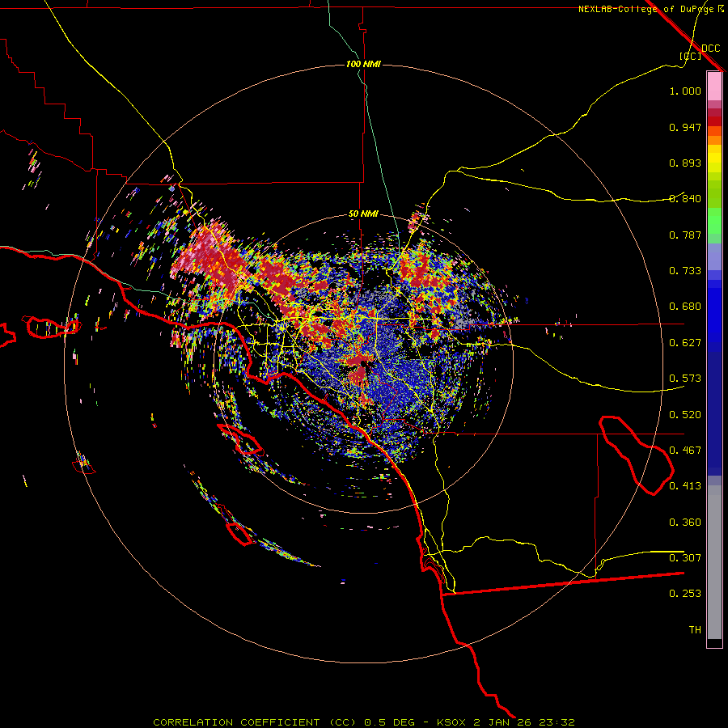This screenshot has height=728, width=728.
Task: Select the 0.947 scale value
Action: [685, 127]
